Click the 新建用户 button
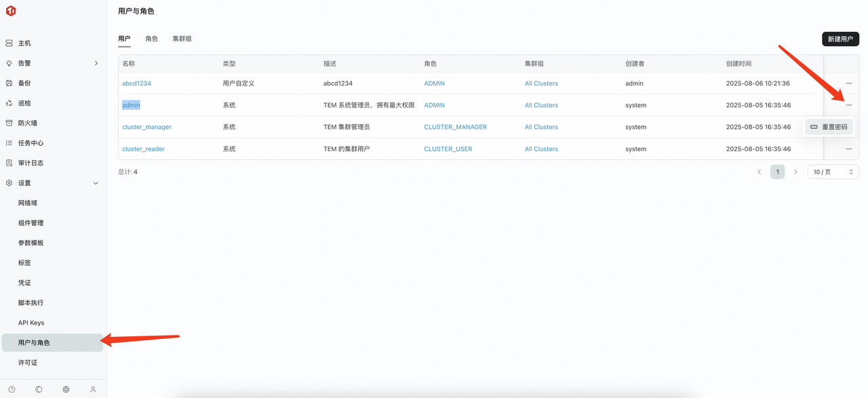 tap(840, 39)
